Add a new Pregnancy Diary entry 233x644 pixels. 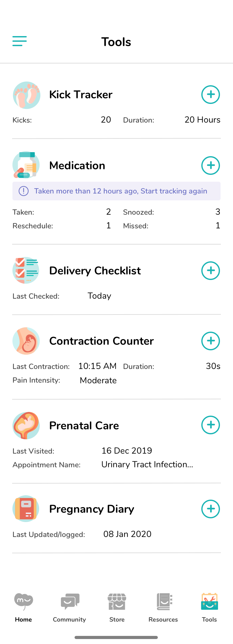coord(211,509)
